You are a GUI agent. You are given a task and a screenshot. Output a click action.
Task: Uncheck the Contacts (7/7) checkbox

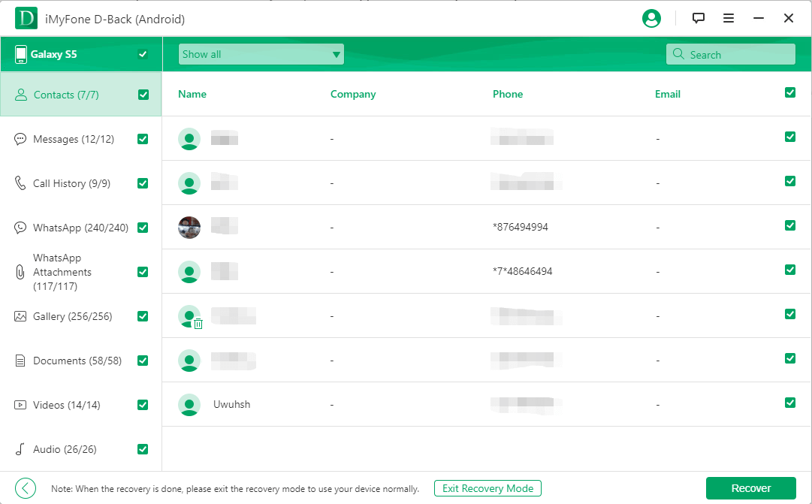tap(143, 95)
